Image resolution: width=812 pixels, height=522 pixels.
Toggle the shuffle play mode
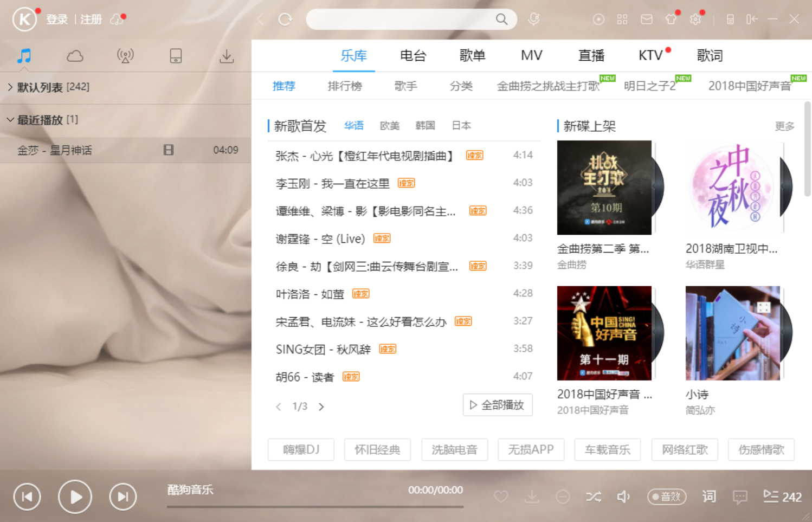pyautogui.click(x=594, y=497)
